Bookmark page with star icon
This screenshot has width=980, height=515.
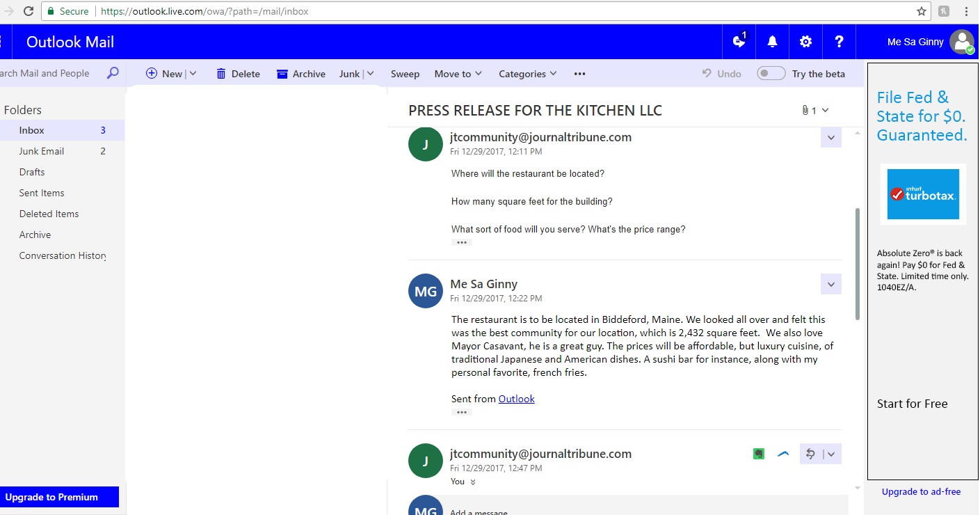click(x=922, y=11)
